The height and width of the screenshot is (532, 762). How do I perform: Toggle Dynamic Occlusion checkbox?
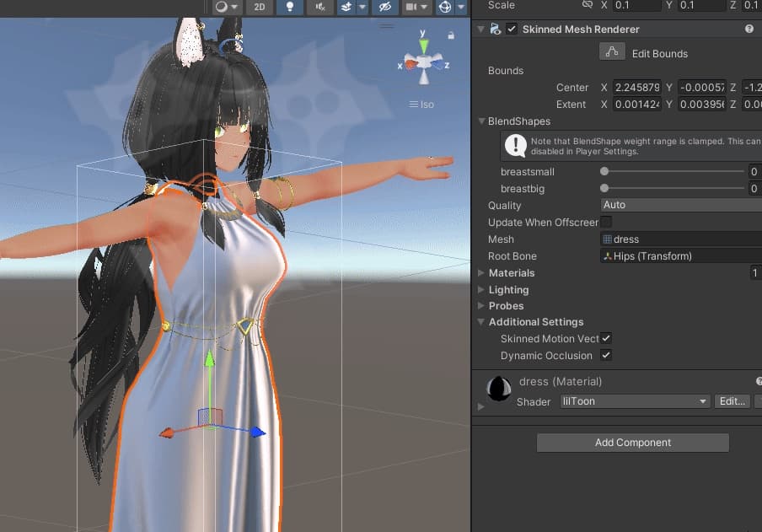606,356
